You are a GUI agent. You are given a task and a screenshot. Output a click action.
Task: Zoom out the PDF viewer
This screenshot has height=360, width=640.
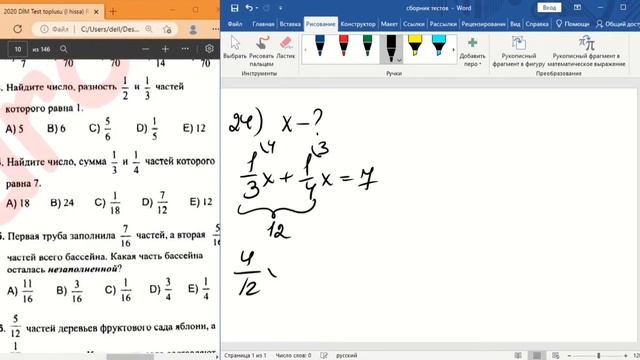click(x=145, y=49)
